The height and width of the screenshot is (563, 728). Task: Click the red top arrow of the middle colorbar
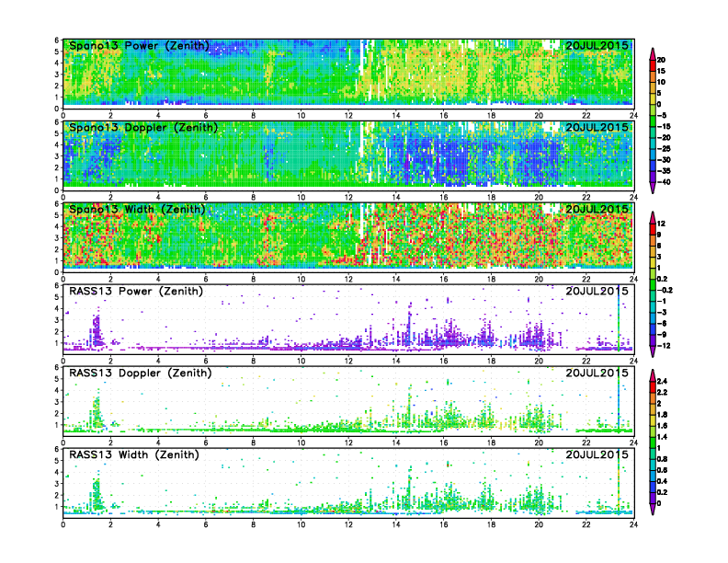[653, 215]
